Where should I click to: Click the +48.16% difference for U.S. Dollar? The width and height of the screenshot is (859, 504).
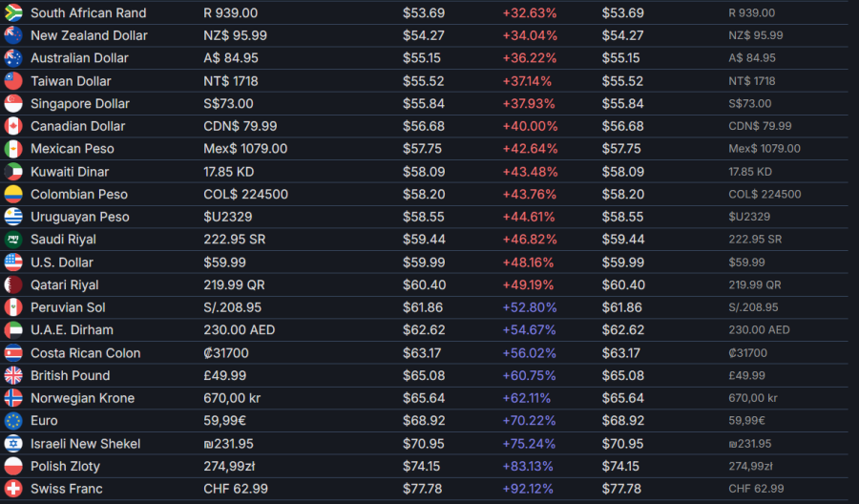pos(530,262)
